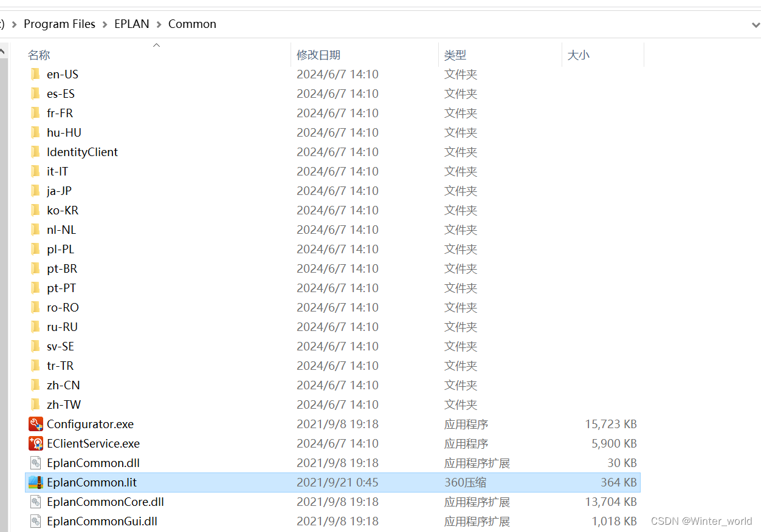Expand the chevron after Program Files

point(105,24)
